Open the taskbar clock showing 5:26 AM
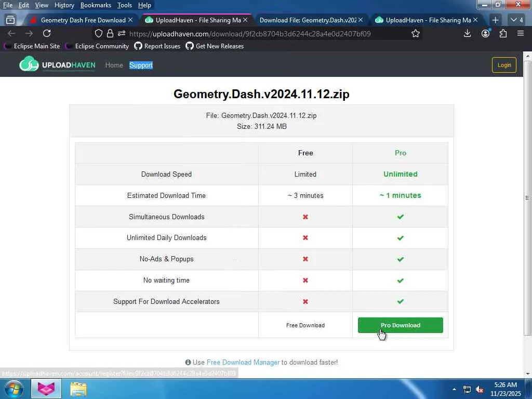The height and width of the screenshot is (399, 532). tap(506, 389)
